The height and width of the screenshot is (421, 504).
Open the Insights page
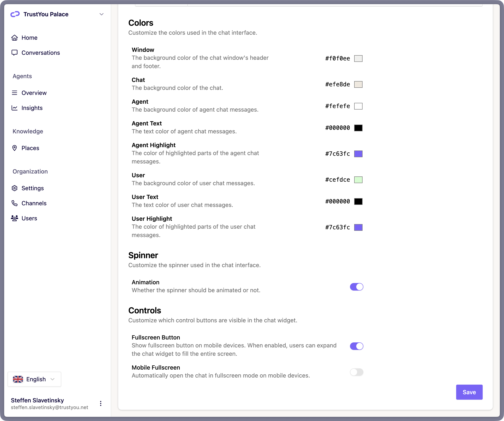click(x=32, y=108)
